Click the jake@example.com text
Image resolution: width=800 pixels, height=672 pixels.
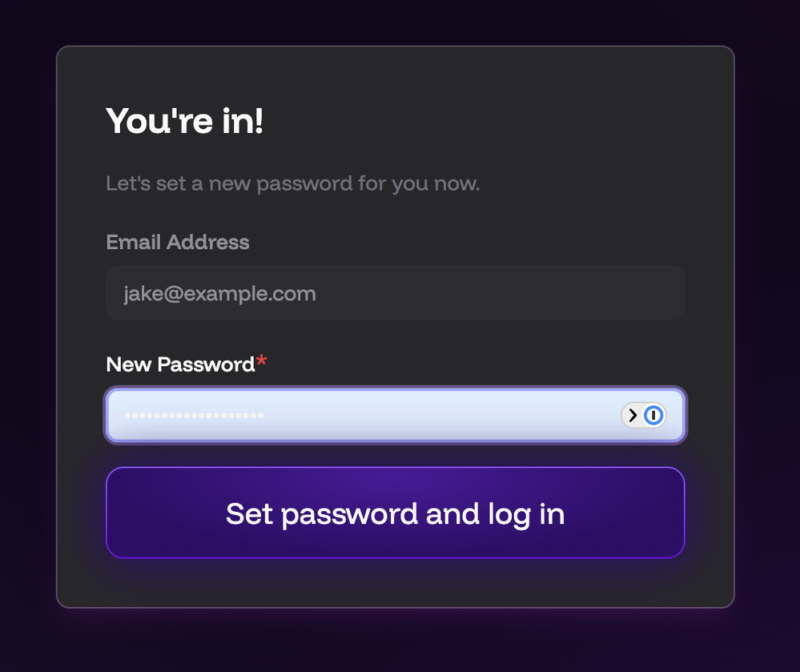click(x=219, y=294)
